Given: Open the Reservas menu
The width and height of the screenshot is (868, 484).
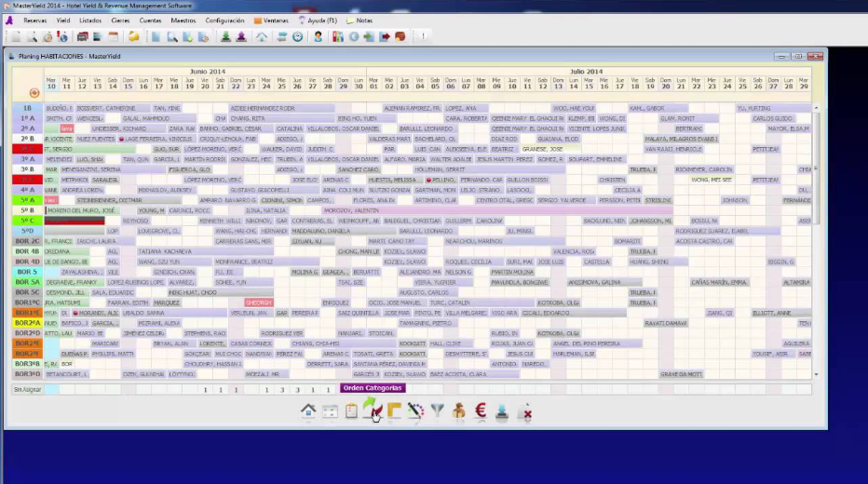Looking at the screenshot, I should tap(34, 20).
